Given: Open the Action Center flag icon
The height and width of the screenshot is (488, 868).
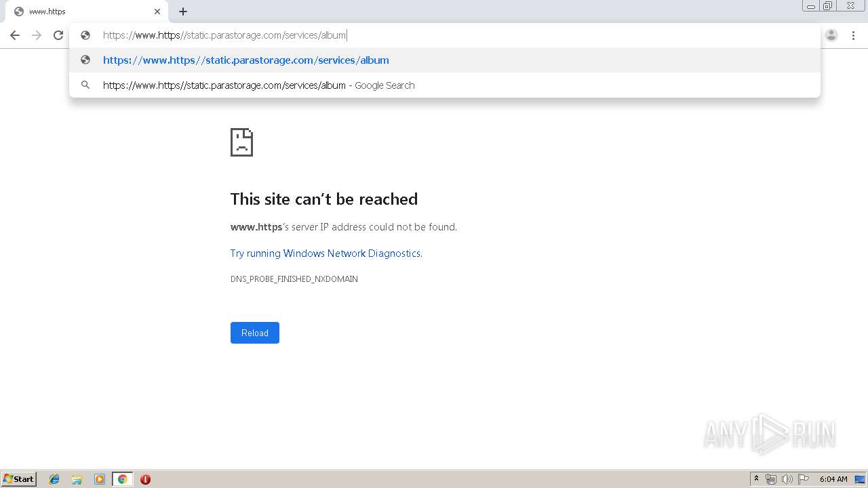Looking at the screenshot, I should click(804, 479).
